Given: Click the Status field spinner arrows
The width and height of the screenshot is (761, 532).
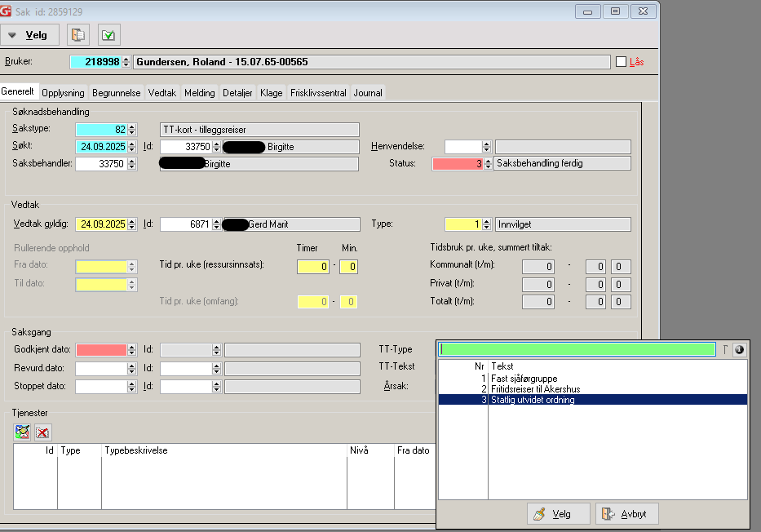Looking at the screenshot, I should coord(487,163).
